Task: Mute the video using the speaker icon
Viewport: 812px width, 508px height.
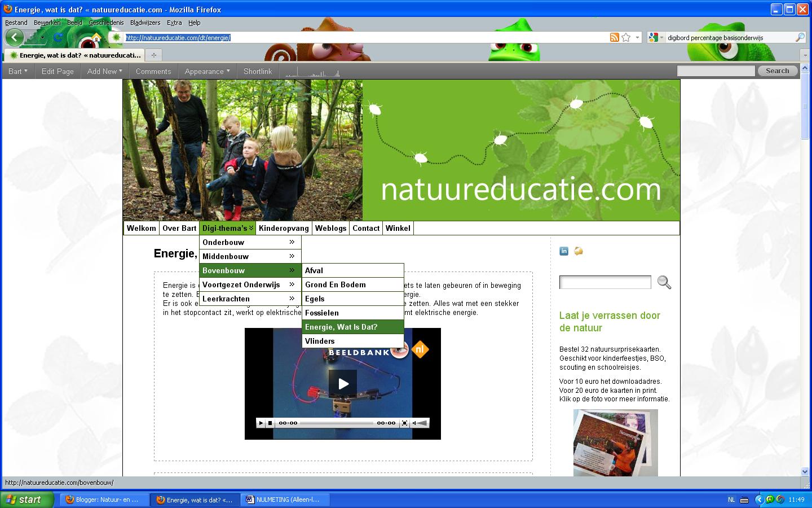Action: pos(414,423)
